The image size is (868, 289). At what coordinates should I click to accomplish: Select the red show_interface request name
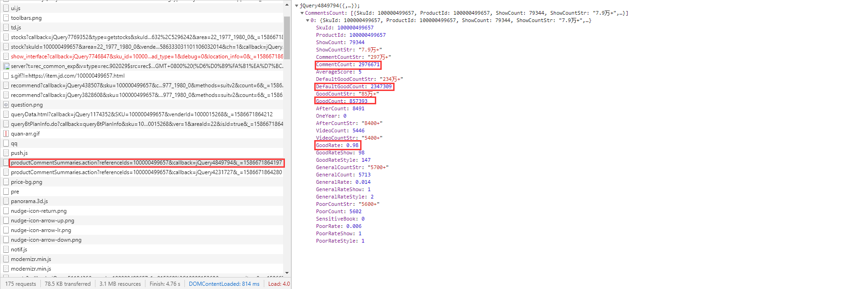click(x=147, y=57)
